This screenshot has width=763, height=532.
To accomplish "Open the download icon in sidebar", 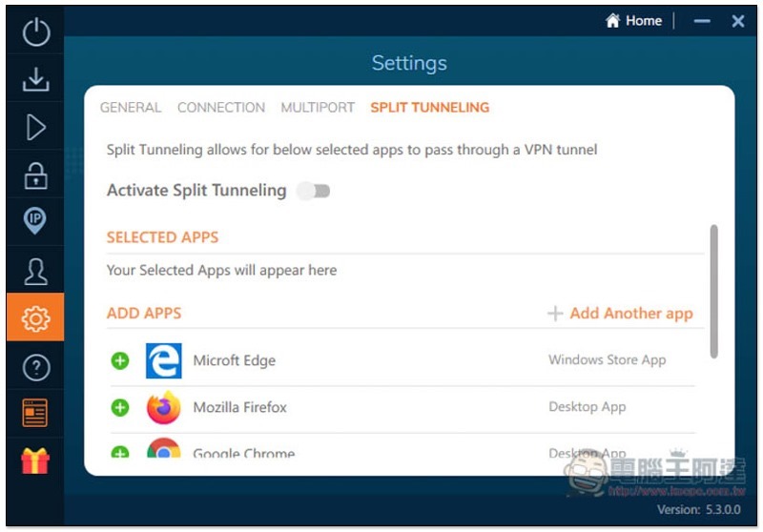I will (x=36, y=79).
